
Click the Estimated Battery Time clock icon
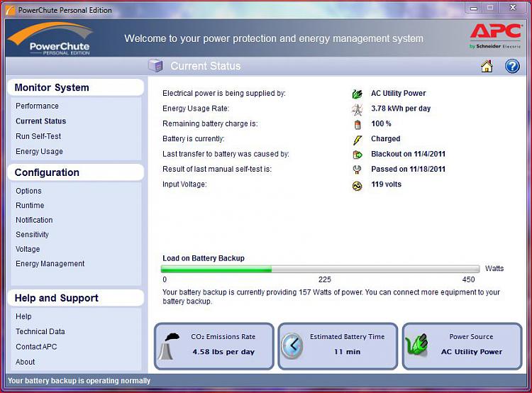[x=292, y=346]
